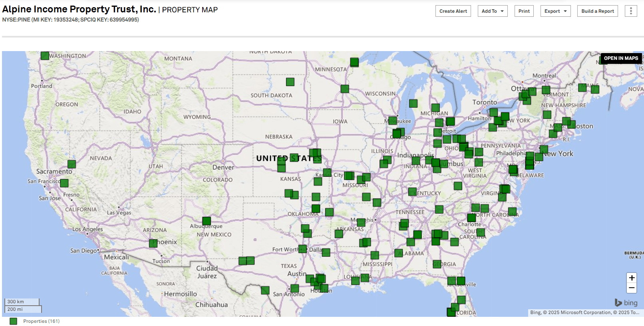Viewport: 644px width, 326px height.
Task: Click the property marker west of San Antonio
Action: (265, 290)
